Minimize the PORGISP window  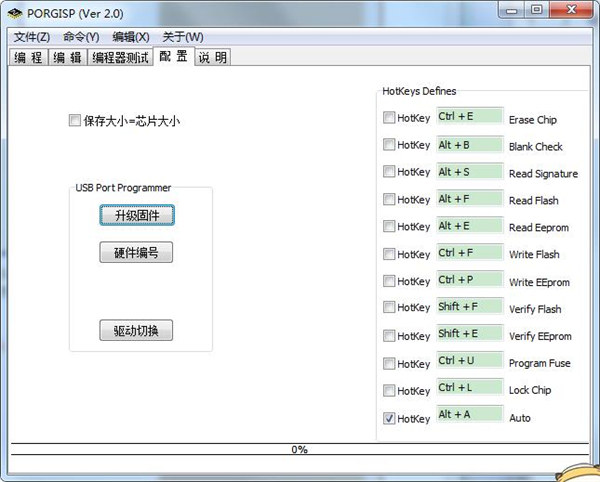tap(512, 10)
